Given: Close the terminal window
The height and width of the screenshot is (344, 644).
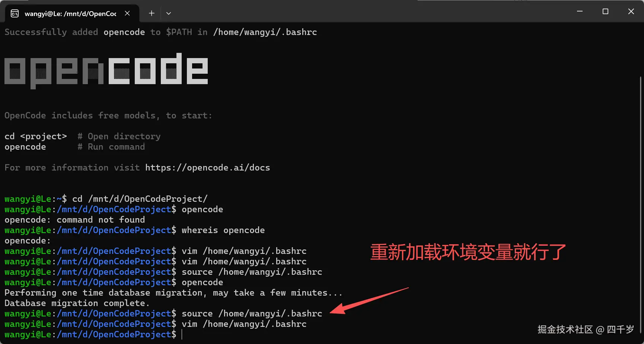Looking at the screenshot, I should coord(631,12).
